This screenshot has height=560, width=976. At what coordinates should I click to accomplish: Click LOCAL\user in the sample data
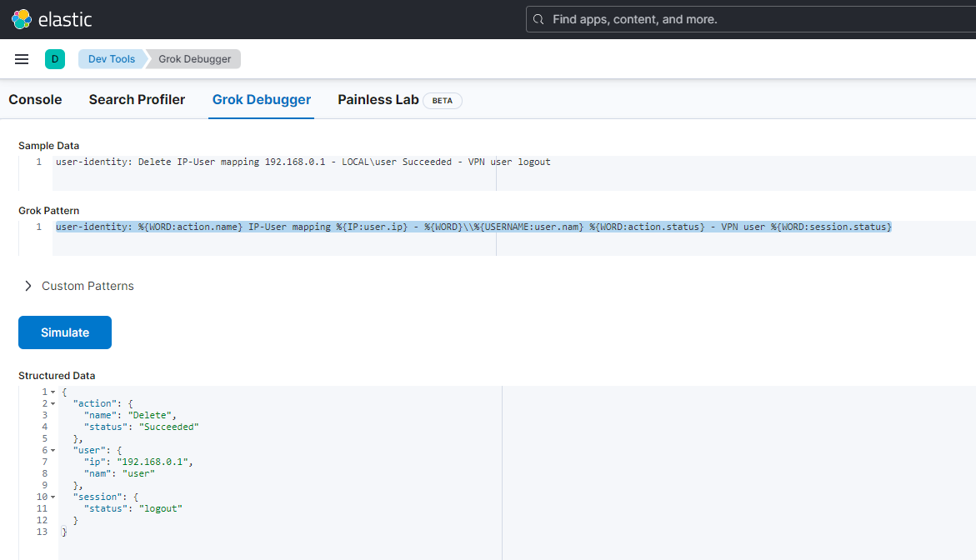(x=369, y=162)
